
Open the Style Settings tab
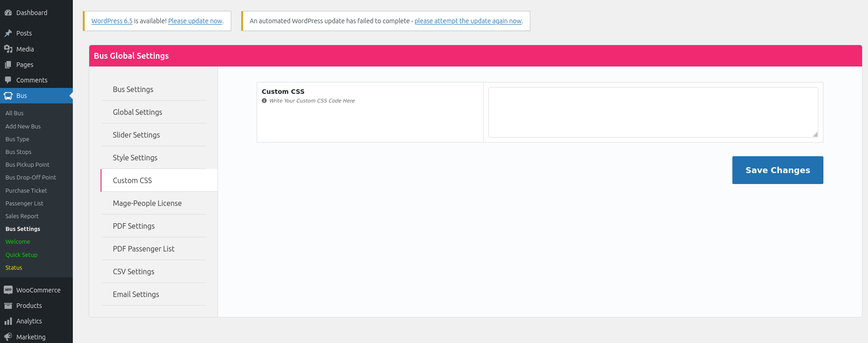154,158
